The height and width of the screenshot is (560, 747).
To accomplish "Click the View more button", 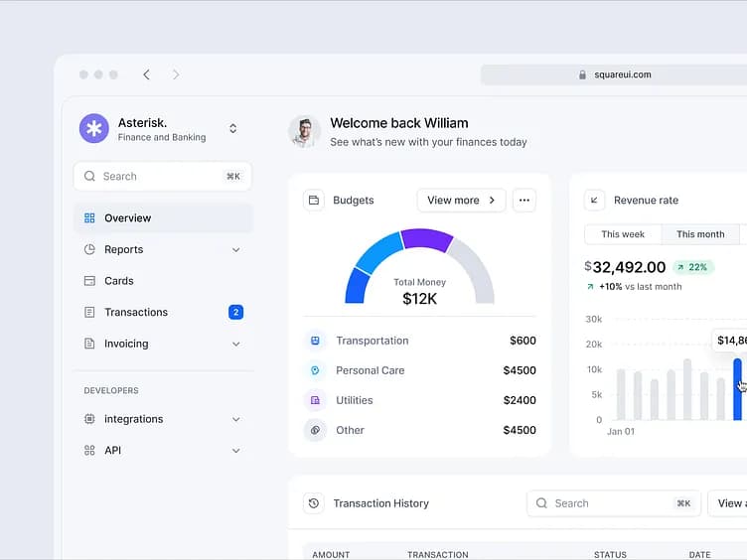I will (461, 200).
